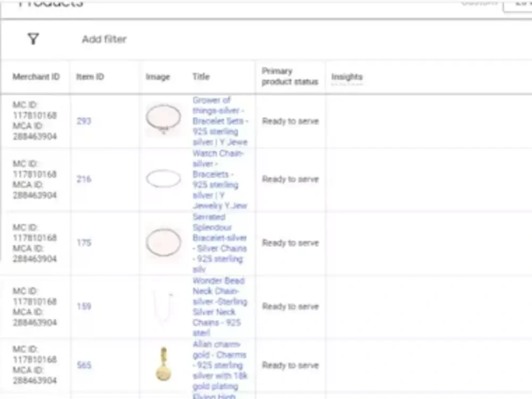This screenshot has width=532, height=399.
Task: Open item ID 175 link
Action: [x=84, y=243]
